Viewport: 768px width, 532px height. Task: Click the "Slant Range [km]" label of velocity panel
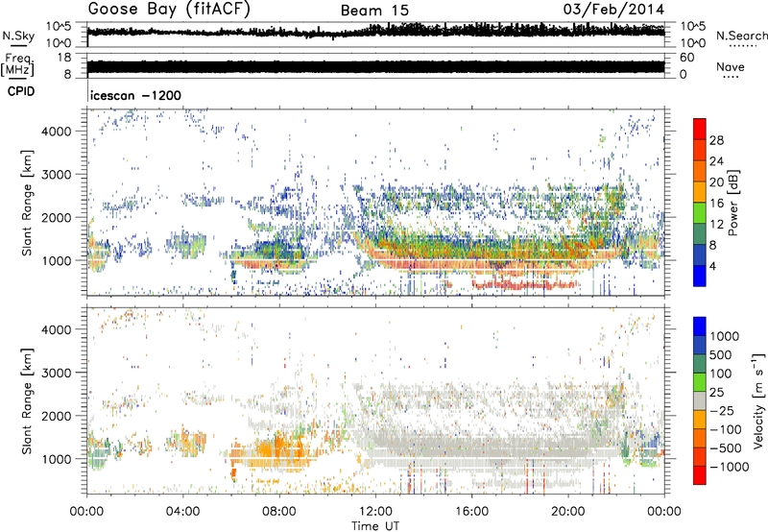coord(27,401)
